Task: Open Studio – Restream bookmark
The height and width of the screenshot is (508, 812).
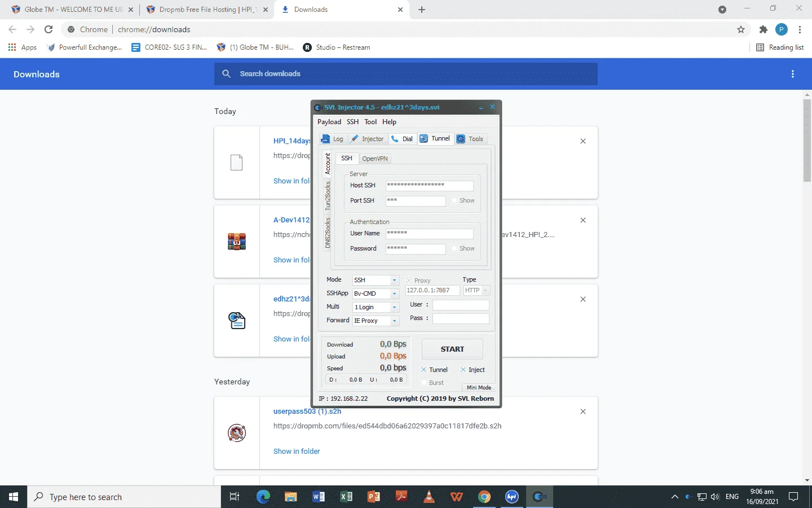Action: 337,47
